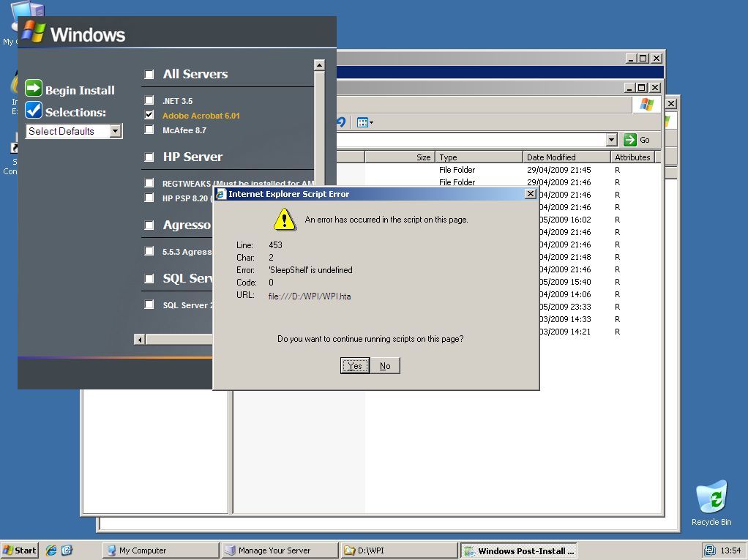Click the Begin Install green arrow icon

[34, 89]
